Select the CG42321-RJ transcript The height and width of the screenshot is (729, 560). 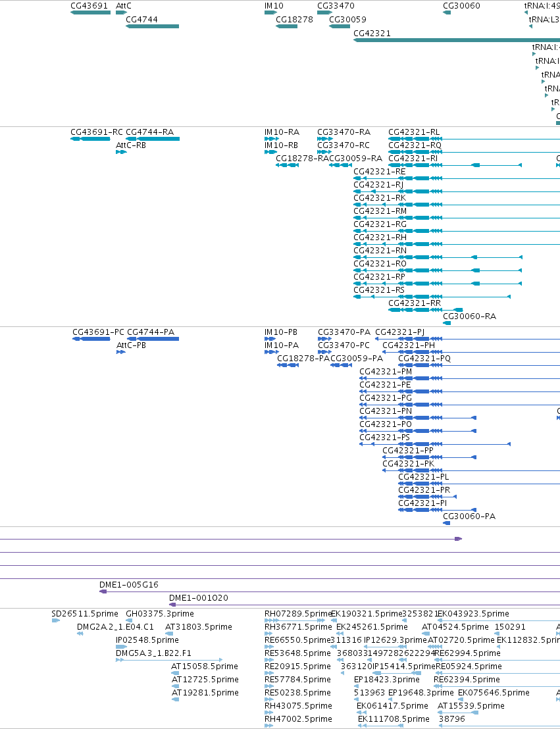(x=378, y=185)
